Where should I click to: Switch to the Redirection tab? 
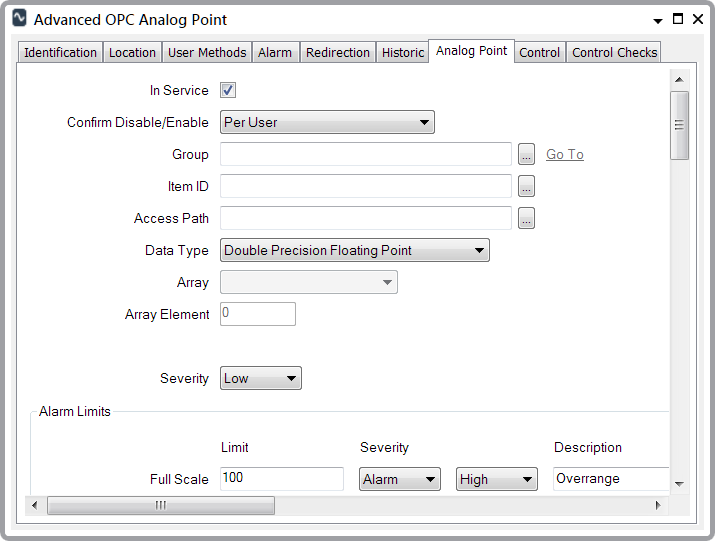[x=338, y=52]
